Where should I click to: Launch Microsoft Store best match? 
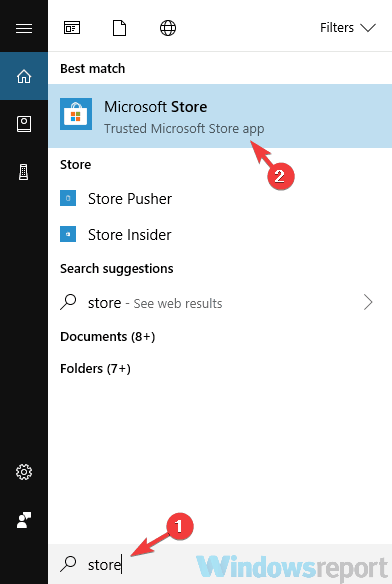(x=220, y=116)
